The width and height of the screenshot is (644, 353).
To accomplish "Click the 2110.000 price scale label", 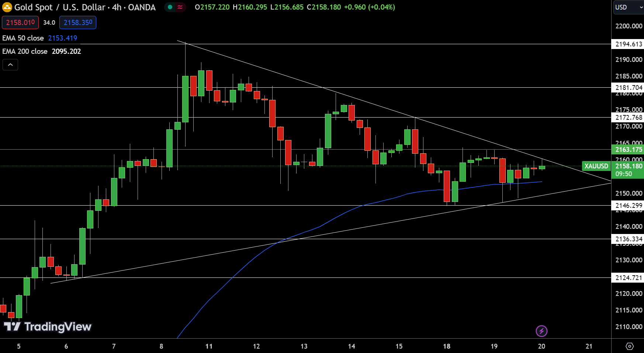I will tap(629, 327).
